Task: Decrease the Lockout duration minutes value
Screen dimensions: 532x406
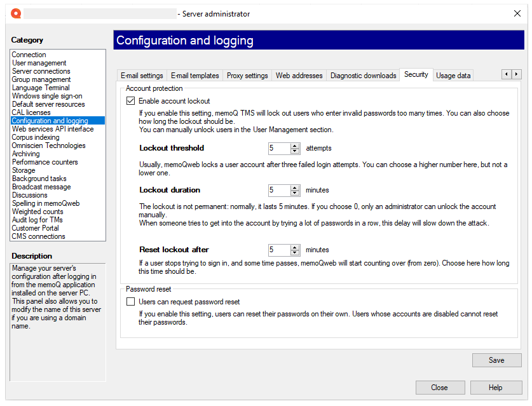Action: point(294,193)
